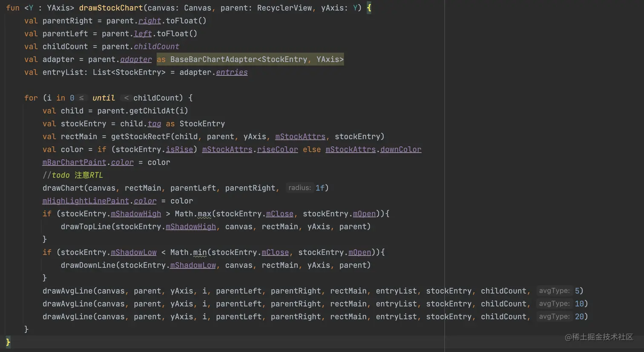Click the 'mHighLightLinePaint' field reference

(x=86, y=201)
